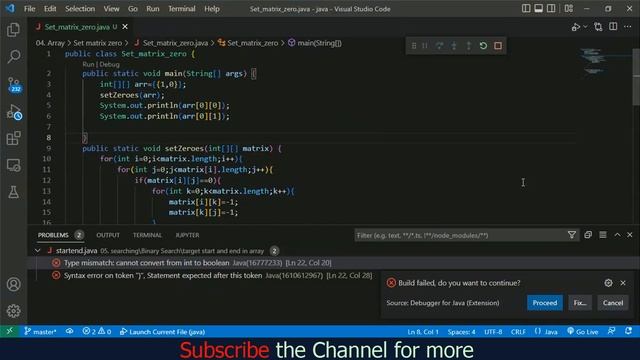This screenshot has height=360, width=640.
Task: Click Step Over in debug toolbar
Action: 439,46
